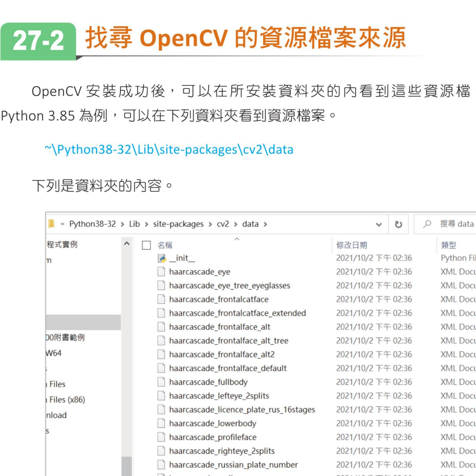Screen dimensions: 476x476
Task: Click the haarcascade_frontalface_alt file icon
Action: [x=161, y=327]
